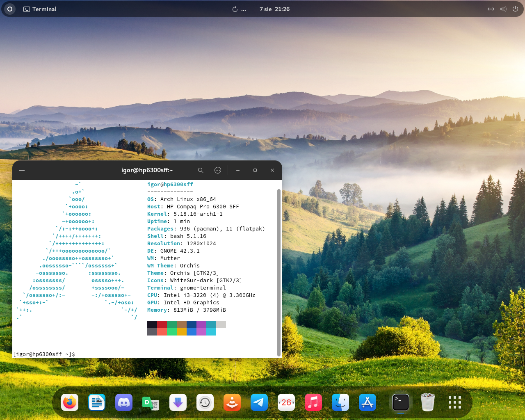Open the Files manager from the dock
The height and width of the screenshot is (420, 525).
click(340, 402)
